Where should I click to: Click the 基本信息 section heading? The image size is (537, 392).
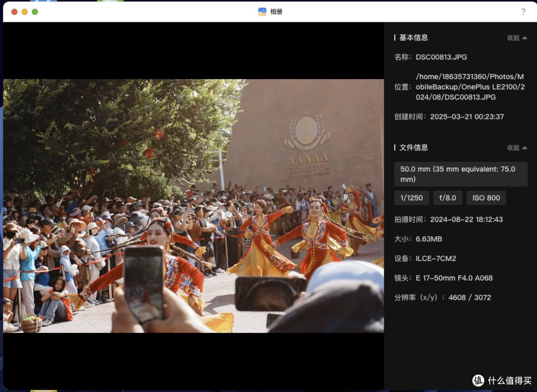413,38
